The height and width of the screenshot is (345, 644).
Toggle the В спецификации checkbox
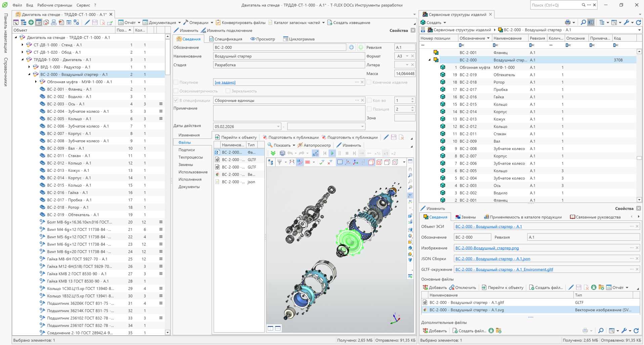click(x=176, y=100)
